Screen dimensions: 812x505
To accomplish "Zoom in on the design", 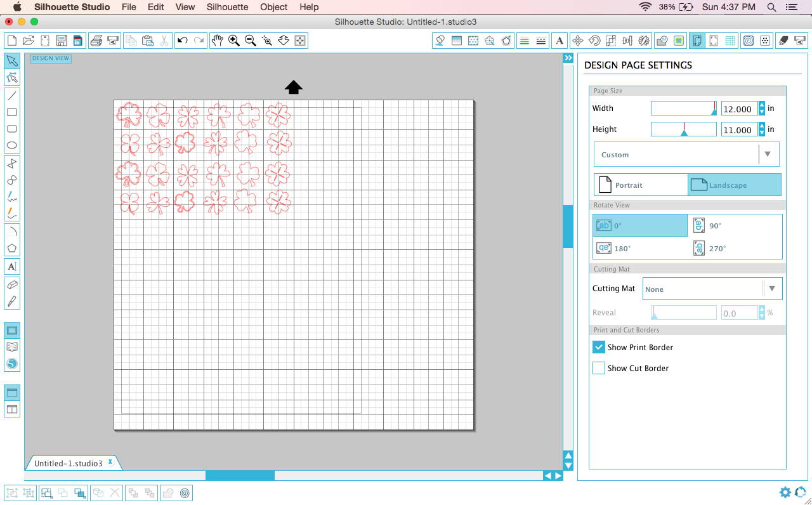I will pos(234,41).
